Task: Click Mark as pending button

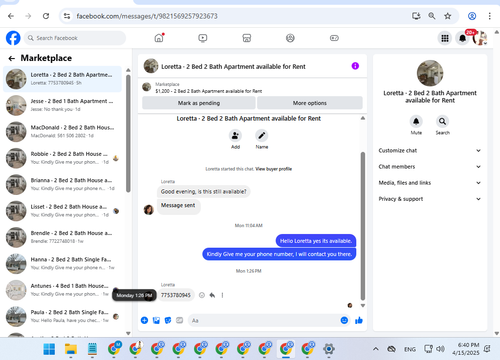Action: tap(199, 103)
